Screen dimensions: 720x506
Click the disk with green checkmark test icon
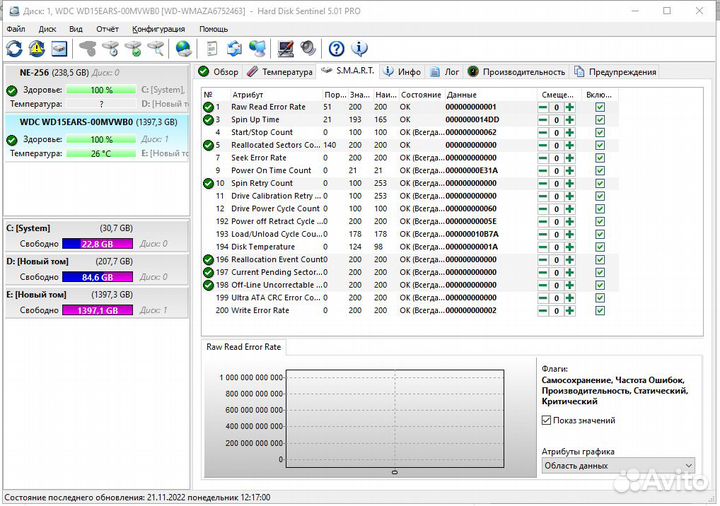[134, 48]
